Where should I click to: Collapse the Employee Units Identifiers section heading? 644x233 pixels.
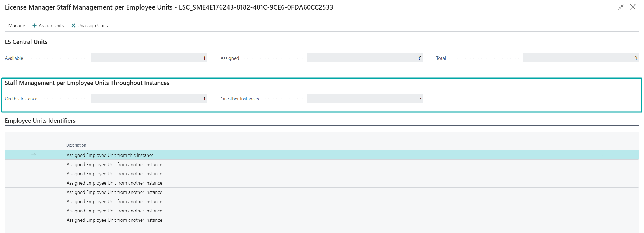[40, 121]
